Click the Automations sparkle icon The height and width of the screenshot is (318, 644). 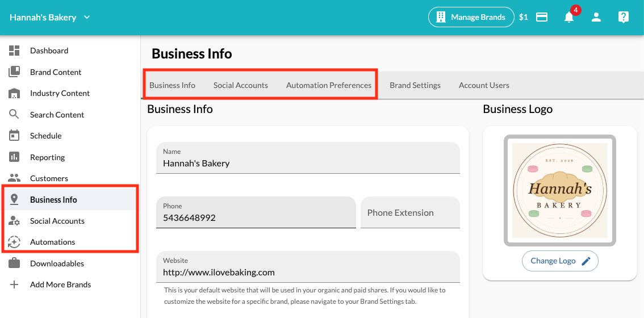tap(14, 242)
